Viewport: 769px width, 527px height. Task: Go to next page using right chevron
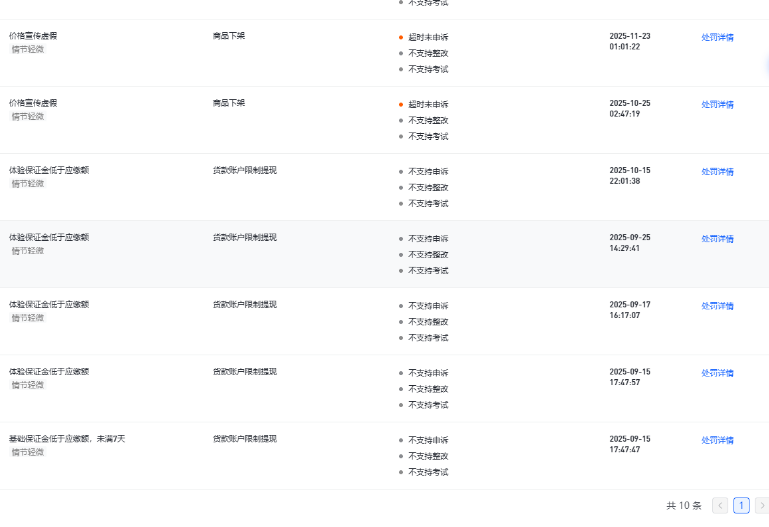pos(761,506)
